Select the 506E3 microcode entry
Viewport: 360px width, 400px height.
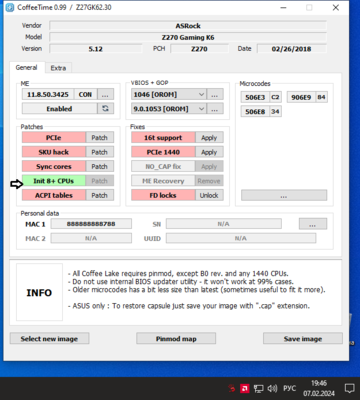[255, 97]
